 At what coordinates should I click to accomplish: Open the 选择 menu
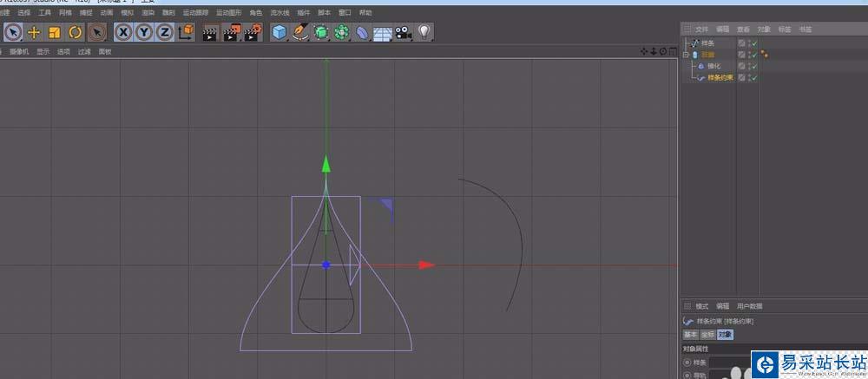23,12
